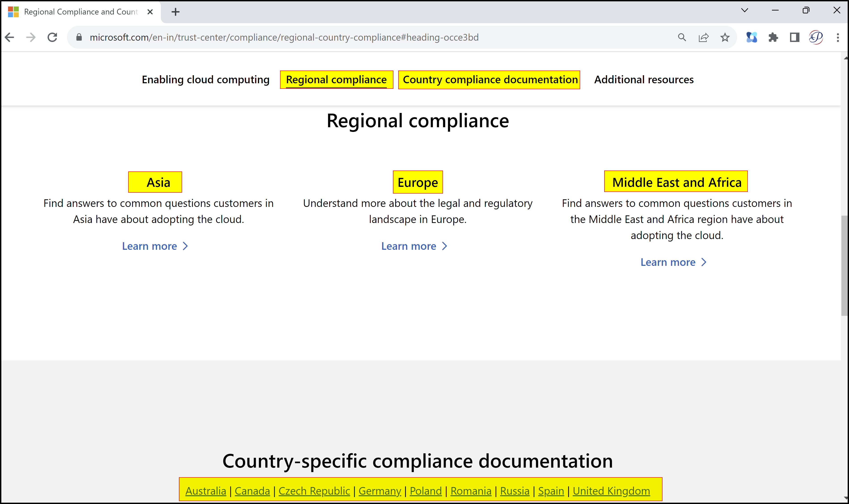This screenshot has width=849, height=504.
Task: Share this page via the share icon
Action: point(703,37)
